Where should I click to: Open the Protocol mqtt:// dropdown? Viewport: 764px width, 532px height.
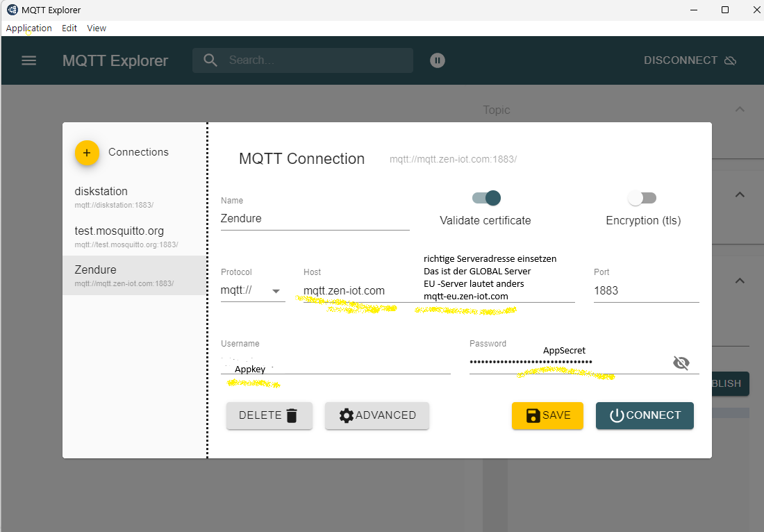[x=276, y=291]
